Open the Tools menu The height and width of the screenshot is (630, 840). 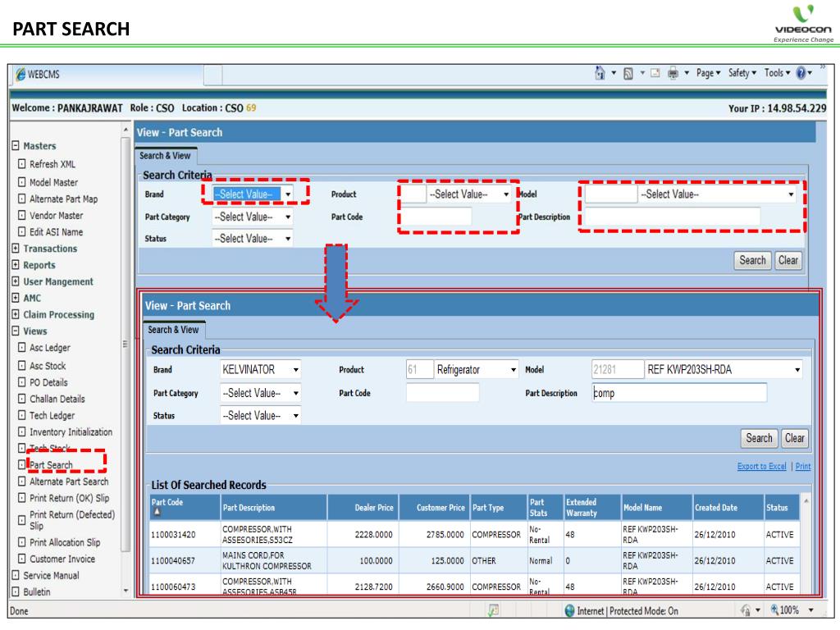[x=777, y=73]
